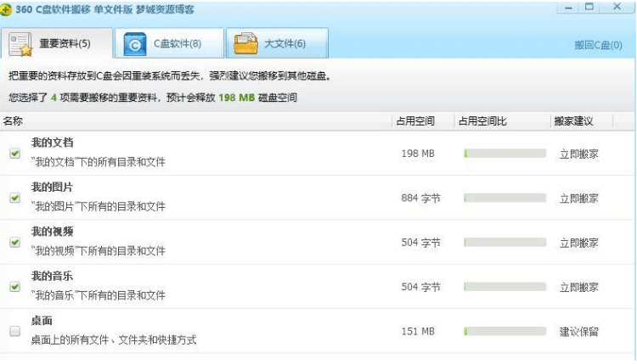This screenshot has width=637, height=364.
Task: Click the blue C盘软件 tab icon
Action: coord(135,43)
